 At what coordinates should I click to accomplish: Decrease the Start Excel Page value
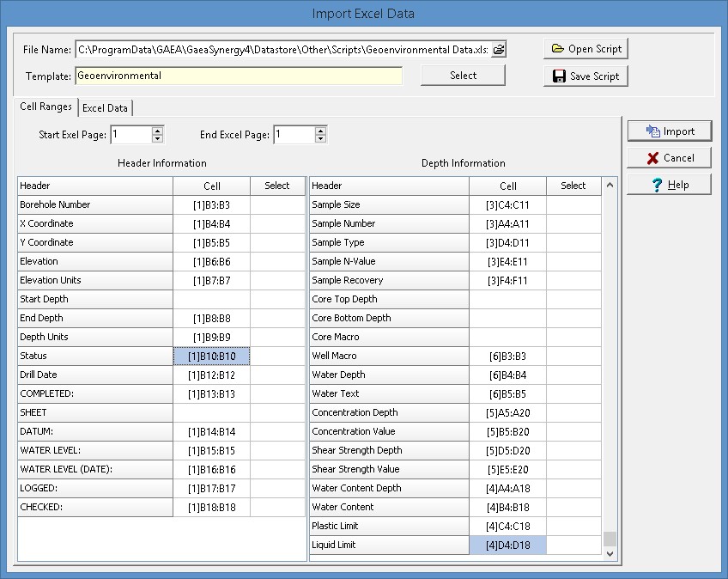(157, 138)
